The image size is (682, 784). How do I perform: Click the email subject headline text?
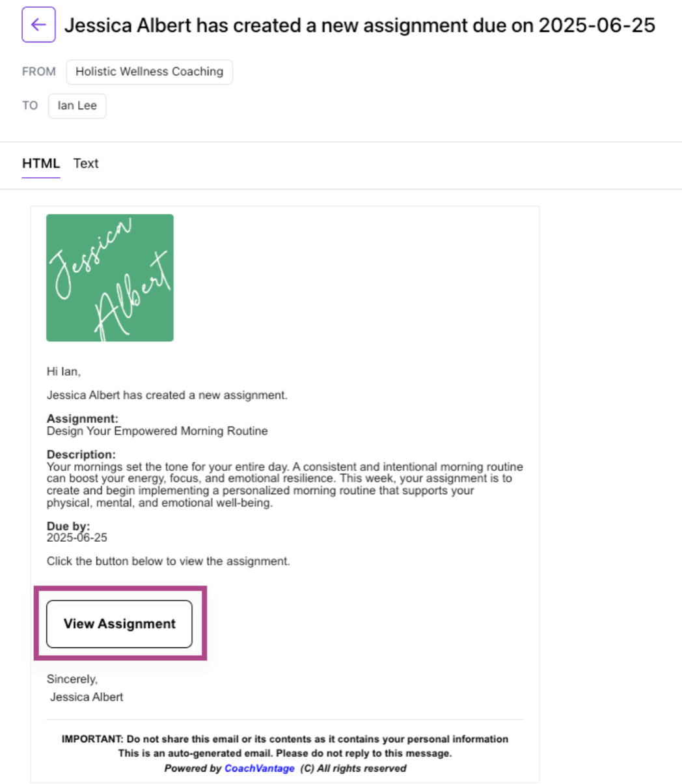coord(360,25)
